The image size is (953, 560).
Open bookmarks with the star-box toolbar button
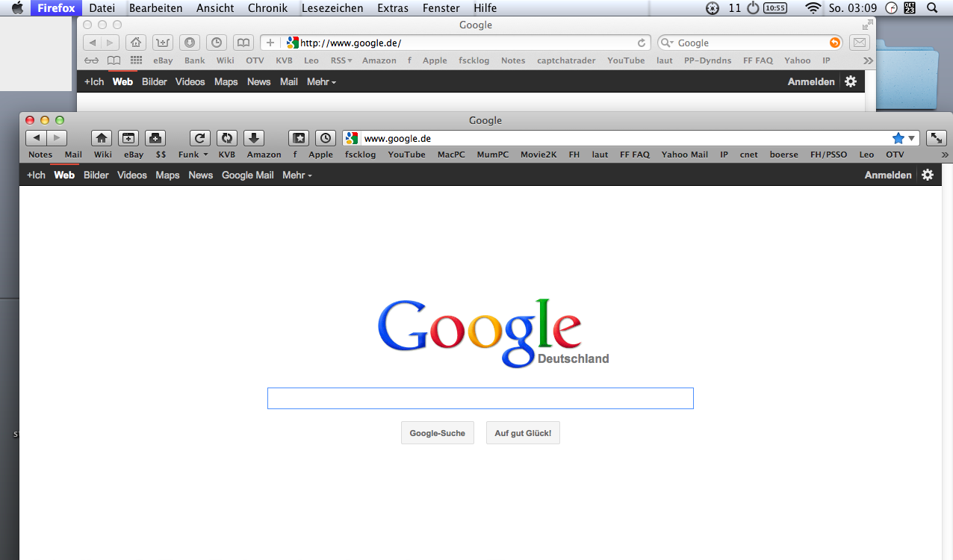click(299, 138)
